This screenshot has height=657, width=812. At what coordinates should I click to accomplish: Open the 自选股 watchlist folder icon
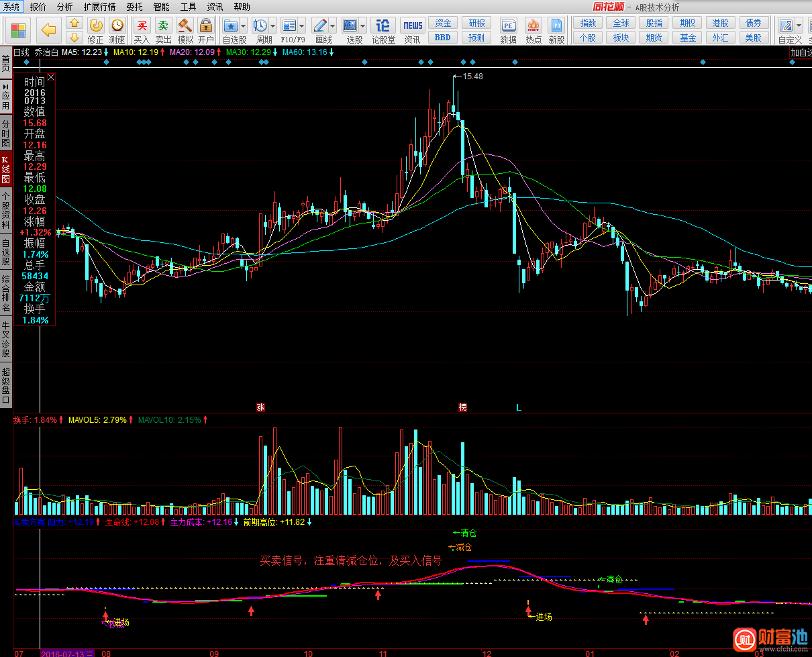tap(230, 26)
